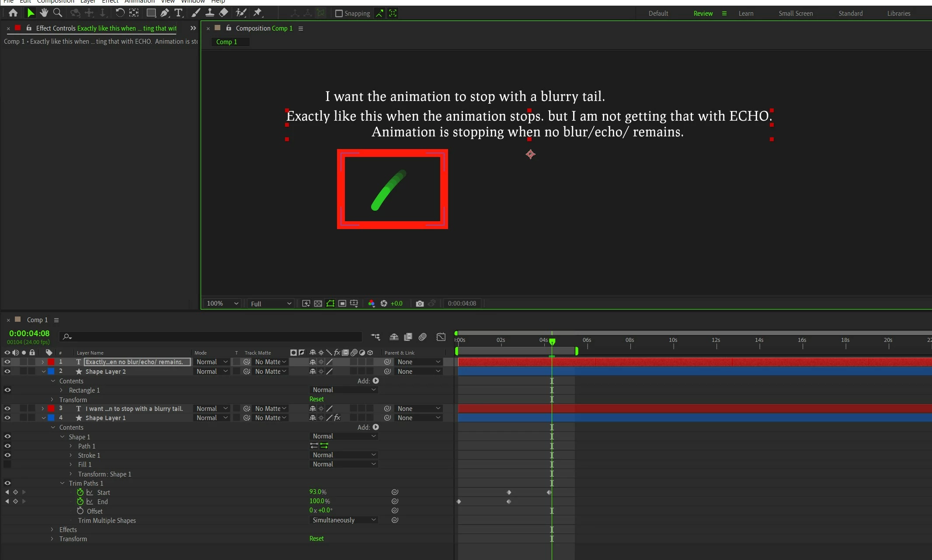Hide Shape Layer 2 using eye icon
The height and width of the screenshot is (560, 932).
[x=7, y=371]
